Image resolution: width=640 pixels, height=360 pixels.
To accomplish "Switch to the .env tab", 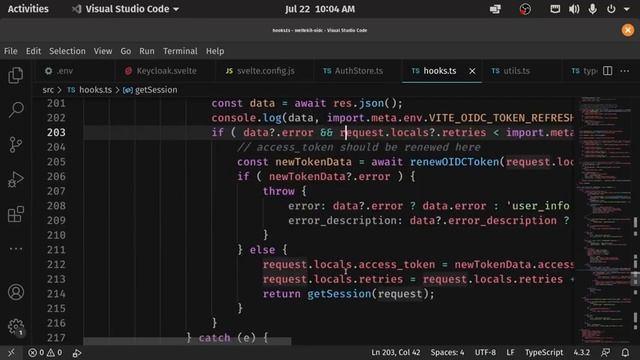I will (73, 71).
